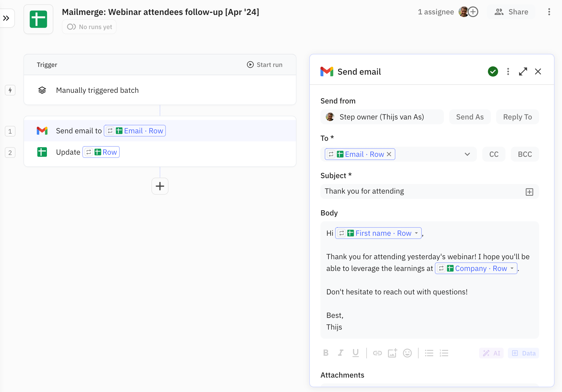Viewport: 562px width, 392px height.
Task: Toggle italic text formatting
Action: click(x=340, y=353)
